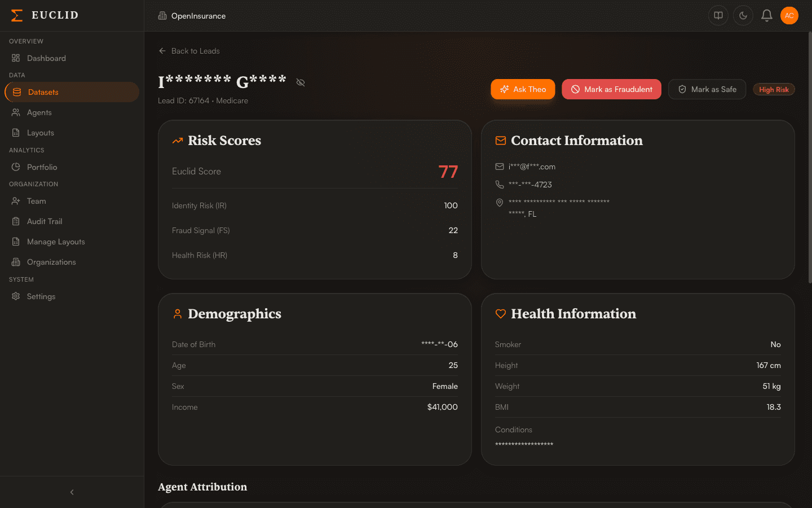Viewport: 812px width, 508px height.
Task: Click the email icon beside masked address
Action: [500, 167]
